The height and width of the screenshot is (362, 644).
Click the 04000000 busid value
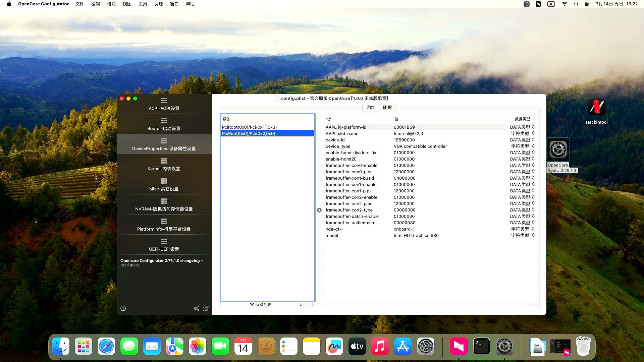tap(405, 178)
